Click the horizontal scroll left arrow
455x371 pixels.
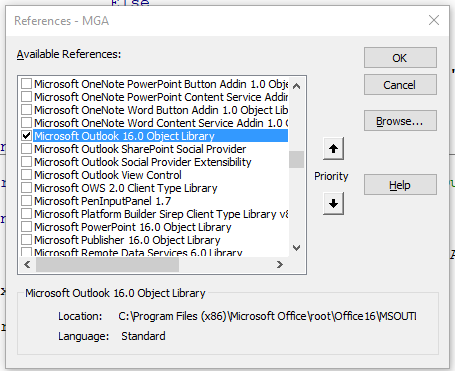click(27, 265)
